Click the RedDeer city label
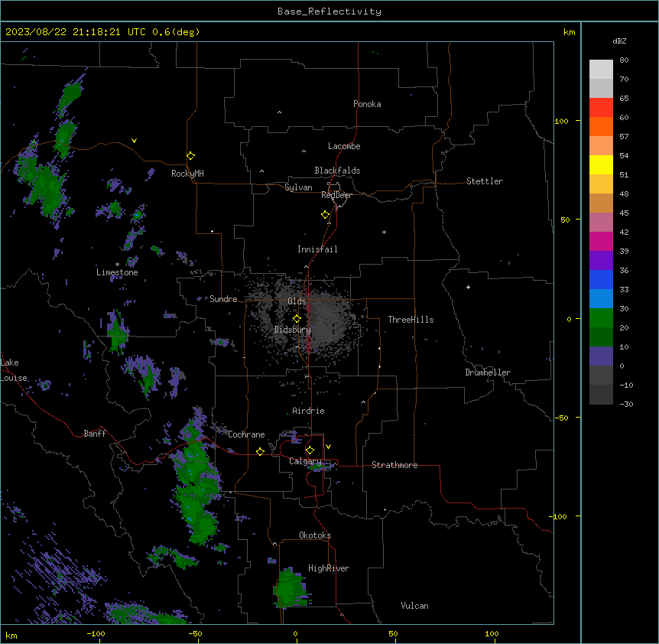The width and height of the screenshot is (659, 644). click(336, 195)
